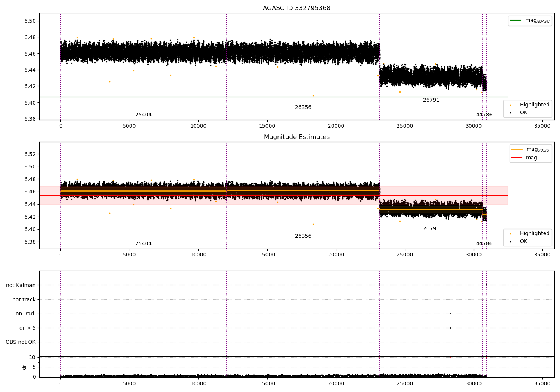
Task: Click the 'dr > 5' axis label
Action: tap(28, 328)
